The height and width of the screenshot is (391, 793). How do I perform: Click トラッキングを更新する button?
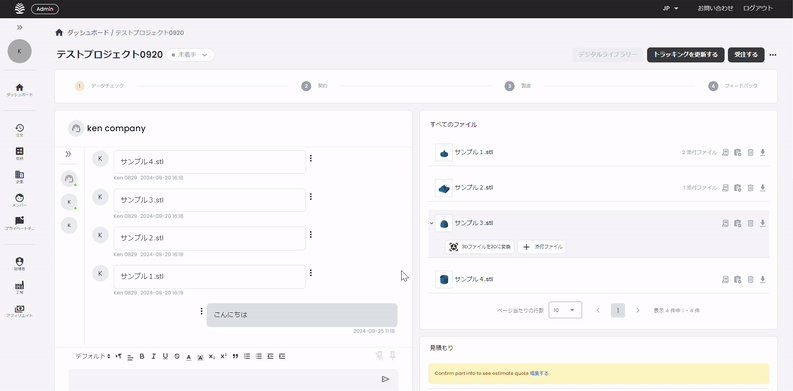(685, 55)
